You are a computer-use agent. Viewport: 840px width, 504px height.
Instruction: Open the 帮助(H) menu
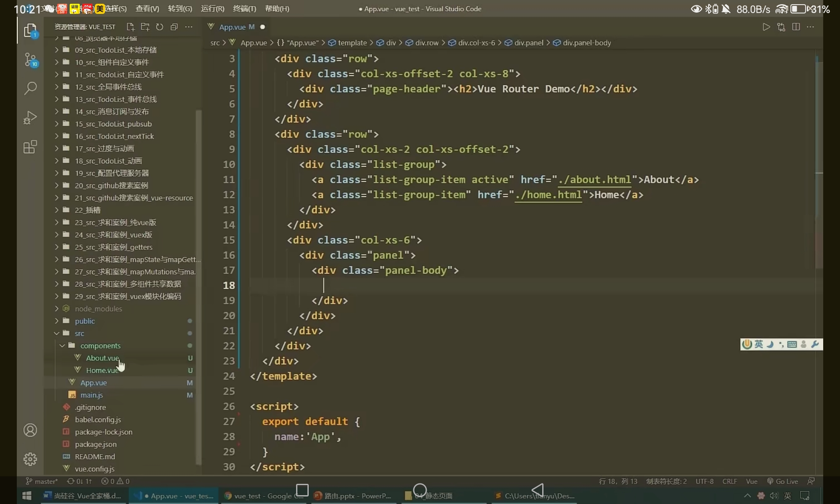[x=277, y=8]
